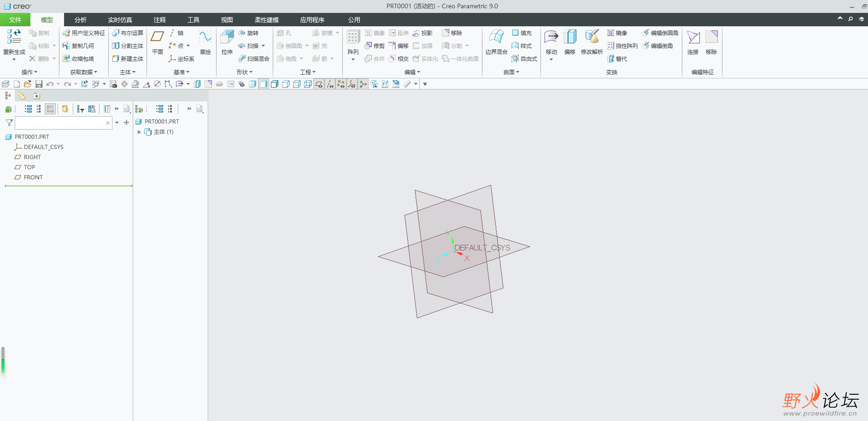868x421 pixels.
Task: Click the 移动 button in 变换
Action: [x=551, y=44]
